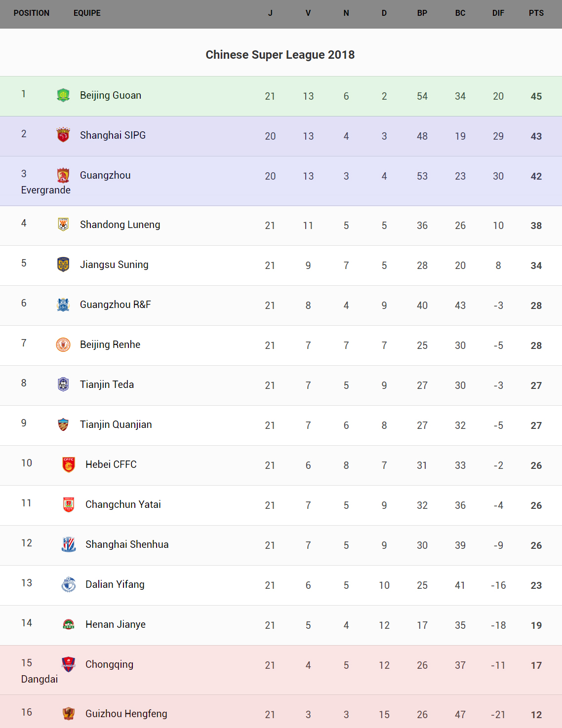Click the Chinese Super League 2018 title
Image resolution: width=562 pixels, height=728 pixels.
tap(280, 55)
